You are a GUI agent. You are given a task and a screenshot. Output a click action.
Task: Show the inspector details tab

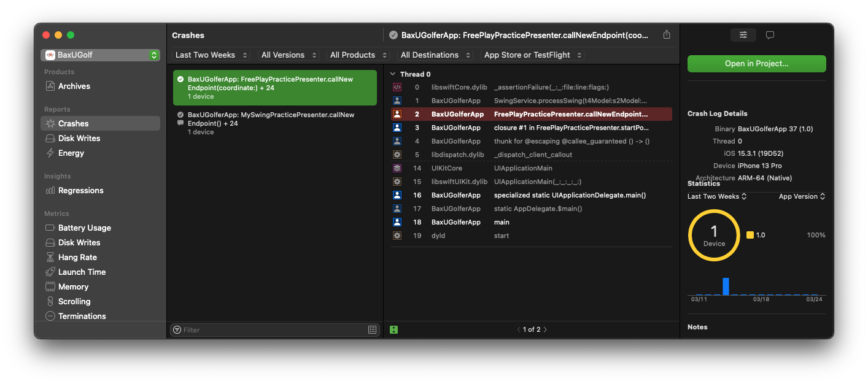(743, 35)
